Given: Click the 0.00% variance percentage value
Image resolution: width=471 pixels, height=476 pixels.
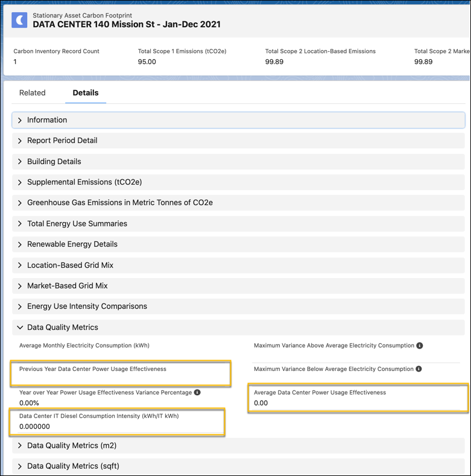Looking at the screenshot, I should (29, 403).
